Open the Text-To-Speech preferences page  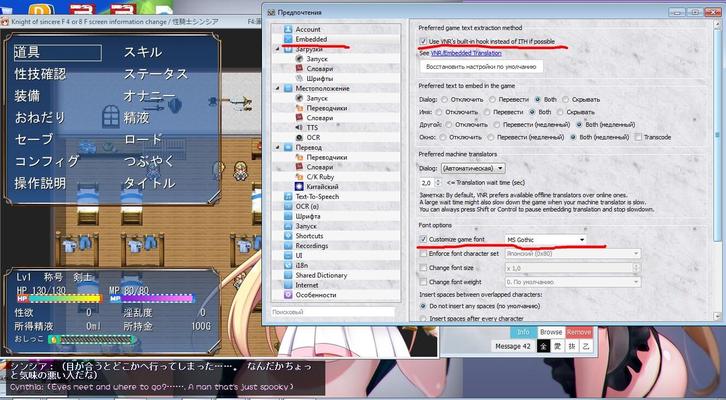point(317,196)
